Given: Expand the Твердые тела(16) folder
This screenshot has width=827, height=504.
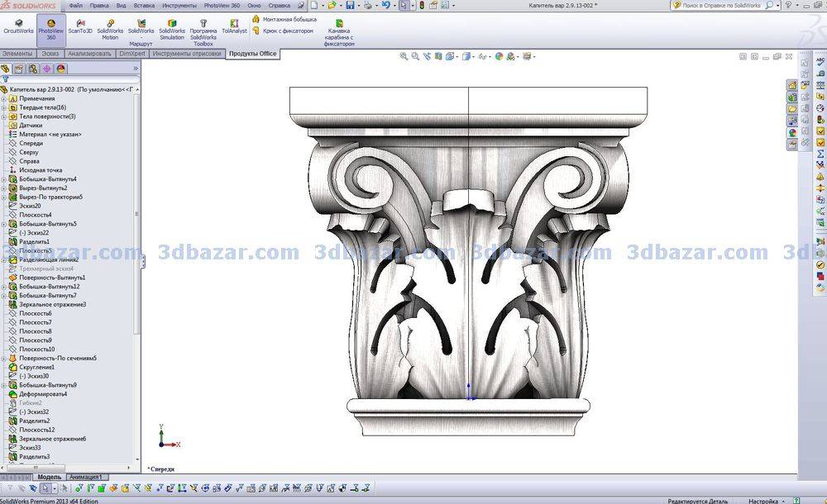Looking at the screenshot, I should 4,107.
